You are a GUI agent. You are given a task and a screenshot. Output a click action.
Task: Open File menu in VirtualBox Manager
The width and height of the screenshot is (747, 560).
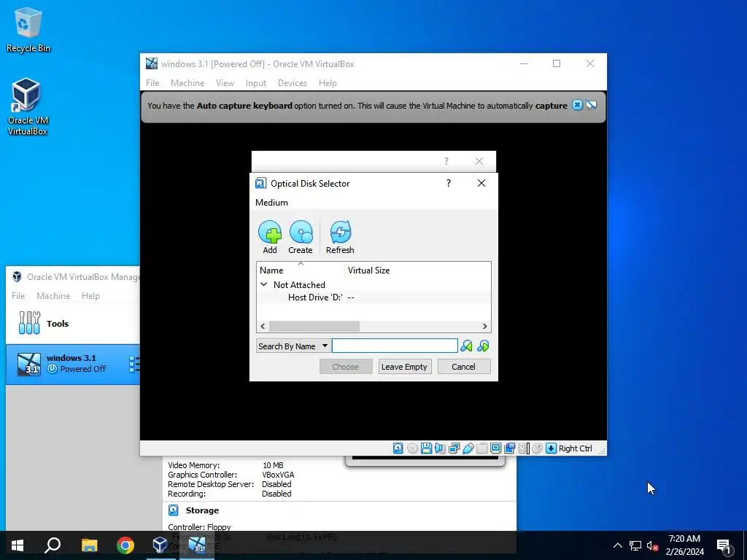[18, 296]
